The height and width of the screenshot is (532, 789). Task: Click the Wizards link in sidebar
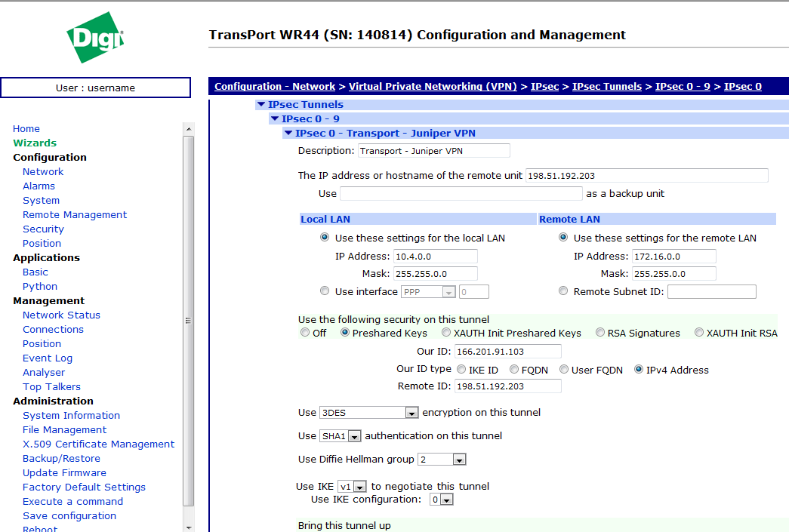(x=35, y=143)
